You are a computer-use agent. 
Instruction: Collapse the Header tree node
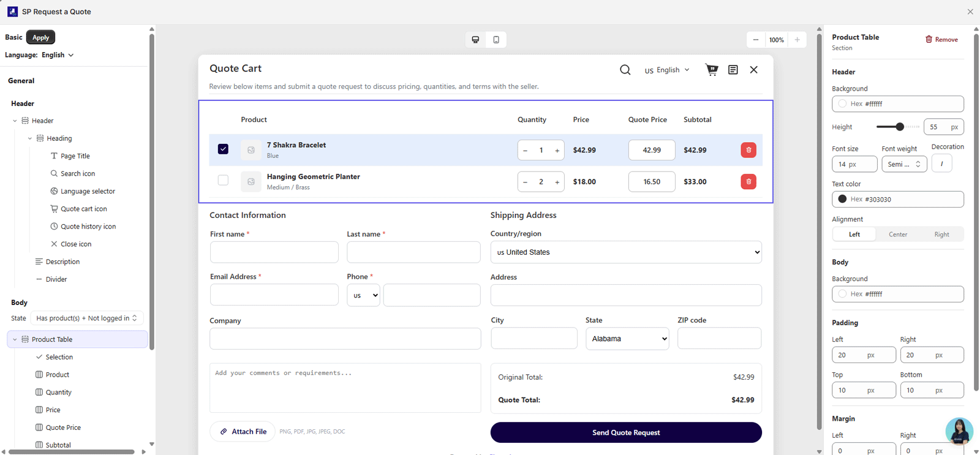[x=15, y=121]
